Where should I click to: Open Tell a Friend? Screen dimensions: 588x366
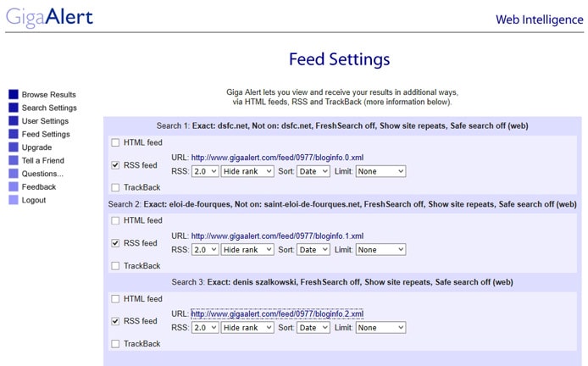tap(42, 160)
